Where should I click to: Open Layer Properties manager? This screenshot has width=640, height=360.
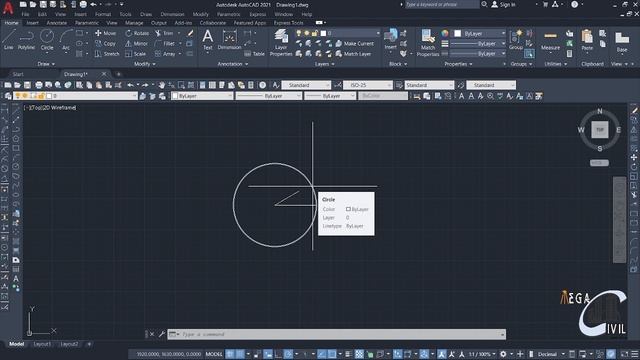(x=281, y=42)
